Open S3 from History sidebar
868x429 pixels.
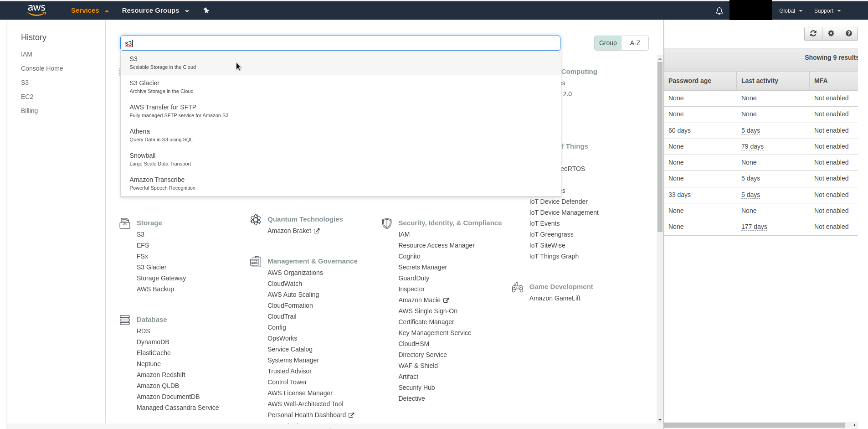(x=25, y=83)
